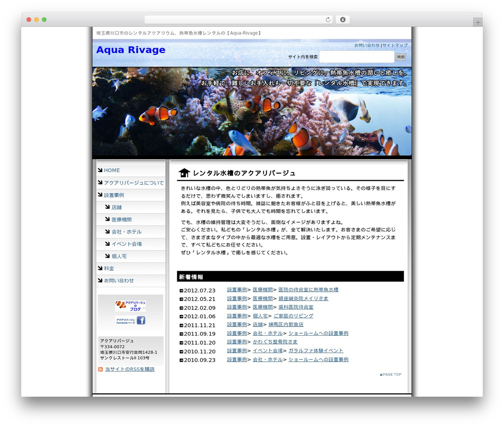Image resolution: width=504 pixels, height=427 pixels.
Task: Open a new tab with plus button
Action: tap(478, 22)
